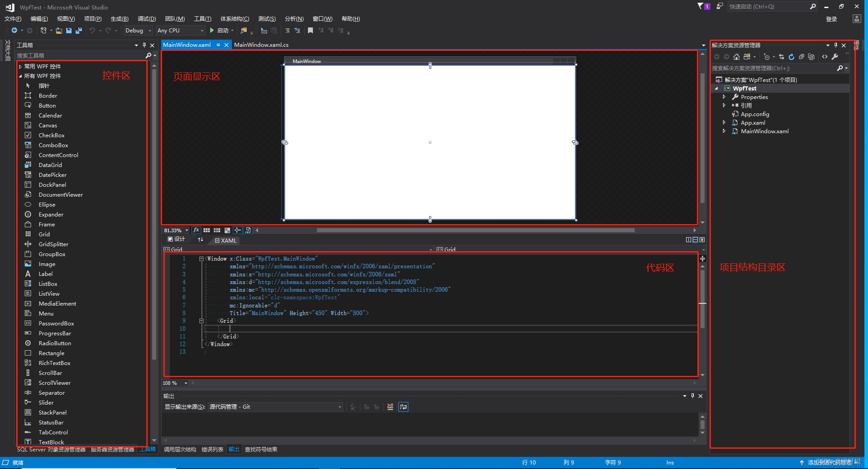This screenshot has width=868, height=469.
Task: Unpin the Solution Explorer panel
Action: coord(836,45)
